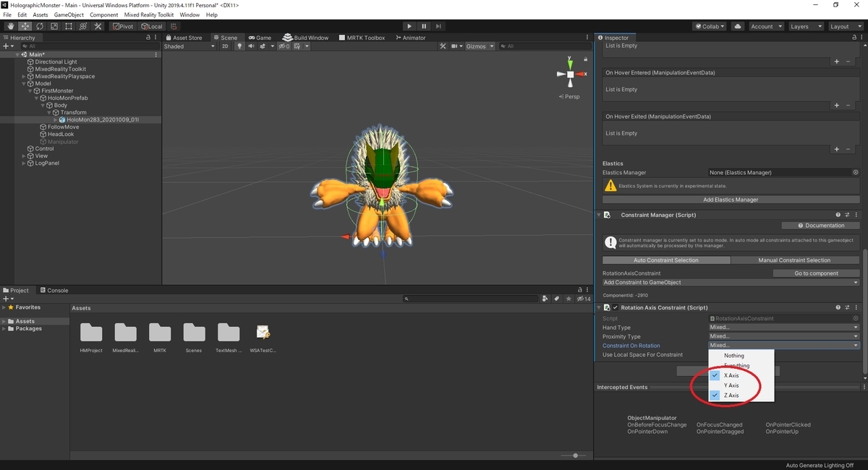Toggle scene grid visibility icon
The width and height of the screenshot is (868, 470).
299,46
